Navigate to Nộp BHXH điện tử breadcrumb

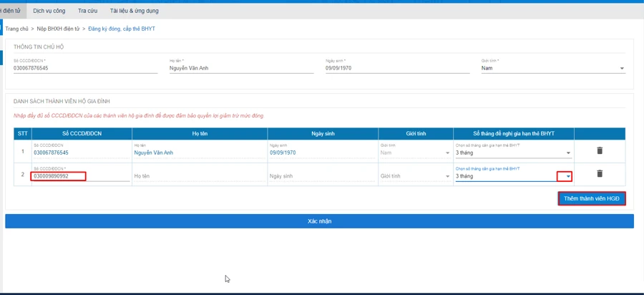[58, 29]
